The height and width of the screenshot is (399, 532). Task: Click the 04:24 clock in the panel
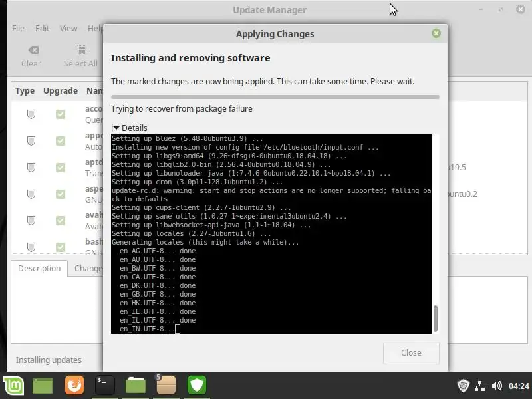click(x=519, y=386)
